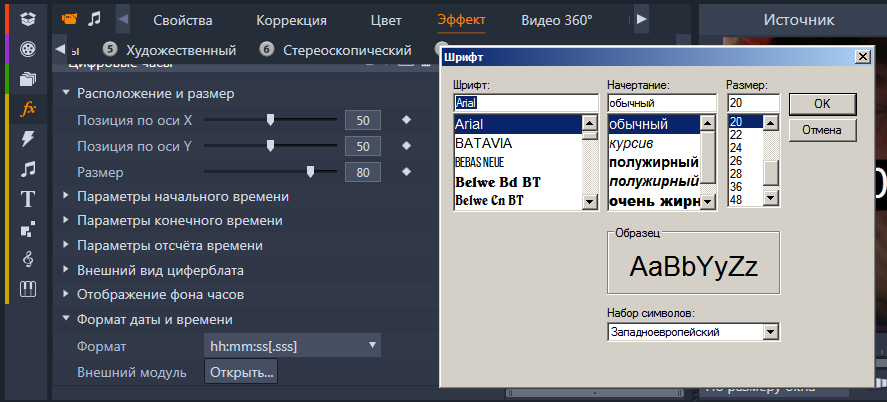Open the Library box icon in sidebar
The width and height of the screenshot is (887, 402).
pos(28,19)
